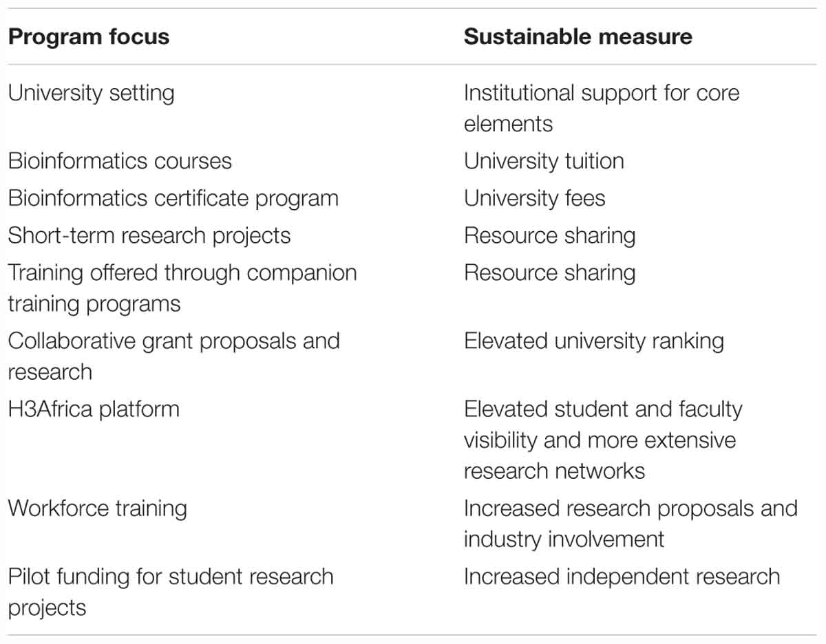Select the 'Elevated university ranking' cell

click(x=593, y=341)
